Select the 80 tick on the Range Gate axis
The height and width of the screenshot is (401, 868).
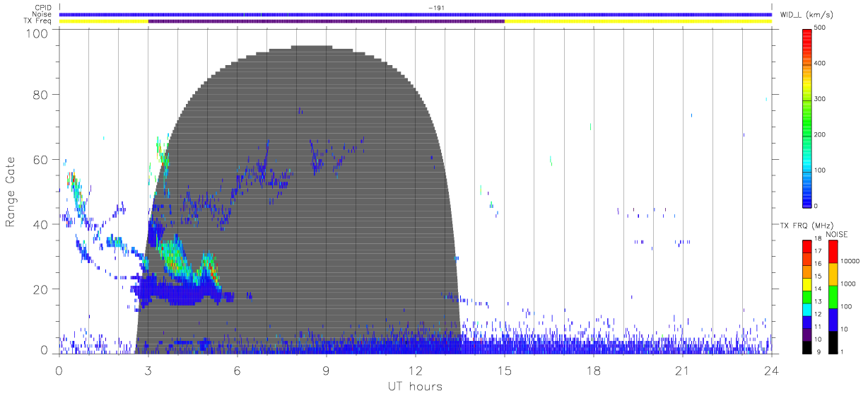[x=40, y=95]
